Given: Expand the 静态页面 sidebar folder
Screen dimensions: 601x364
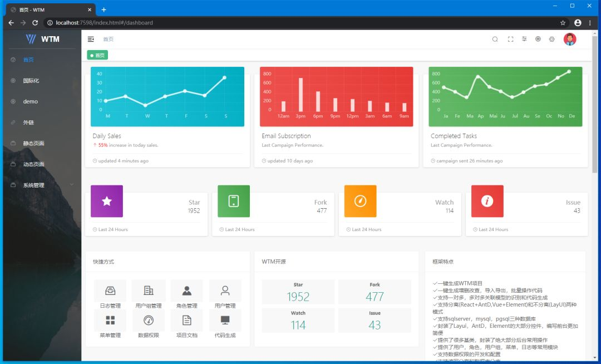Looking at the screenshot, I should pos(42,143).
